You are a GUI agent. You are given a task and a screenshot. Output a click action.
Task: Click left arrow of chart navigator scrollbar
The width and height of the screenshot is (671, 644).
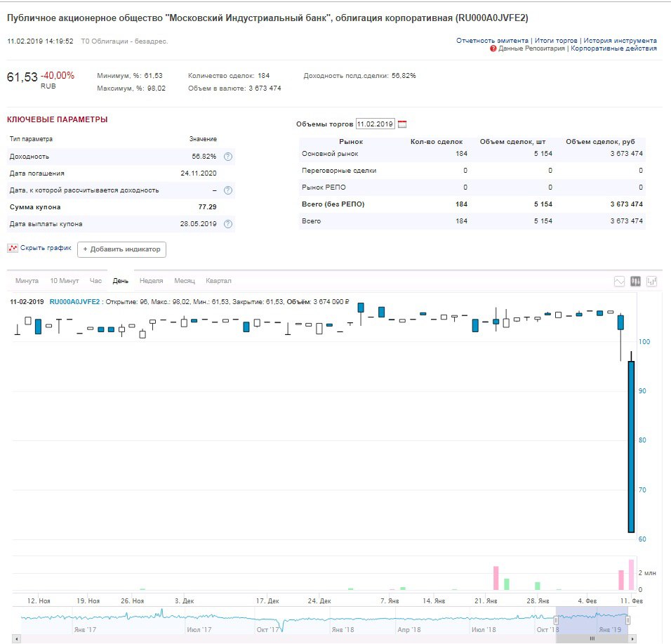pyautogui.click(x=17, y=638)
